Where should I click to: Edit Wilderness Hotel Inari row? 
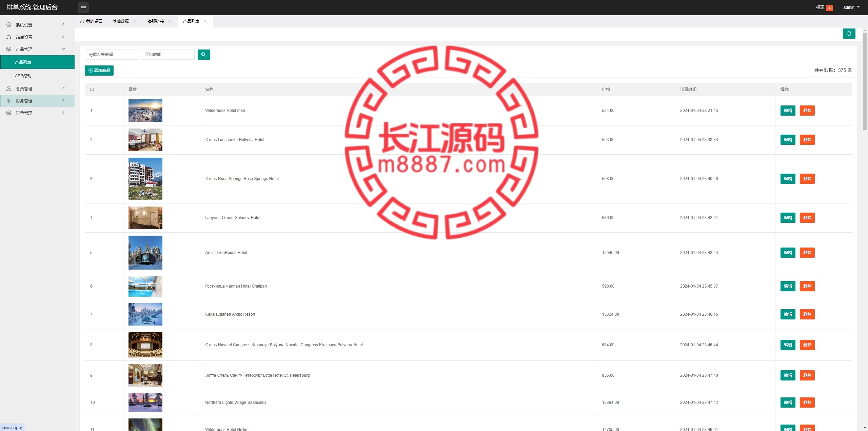click(x=788, y=111)
